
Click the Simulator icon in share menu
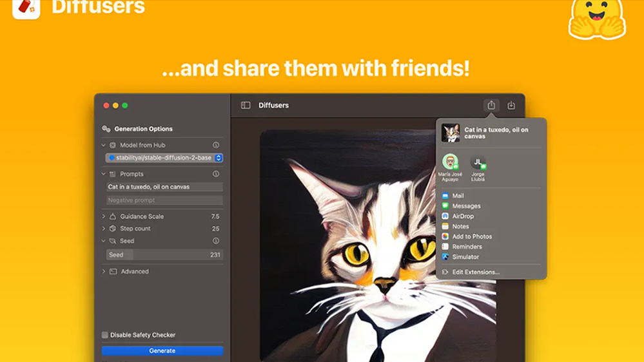pyautogui.click(x=445, y=257)
